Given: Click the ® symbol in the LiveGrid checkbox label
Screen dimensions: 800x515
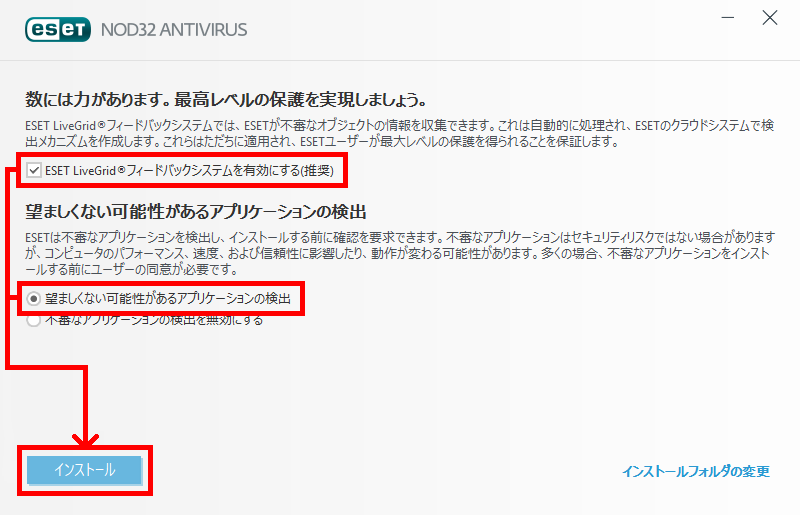Looking at the screenshot, I should click(121, 169).
